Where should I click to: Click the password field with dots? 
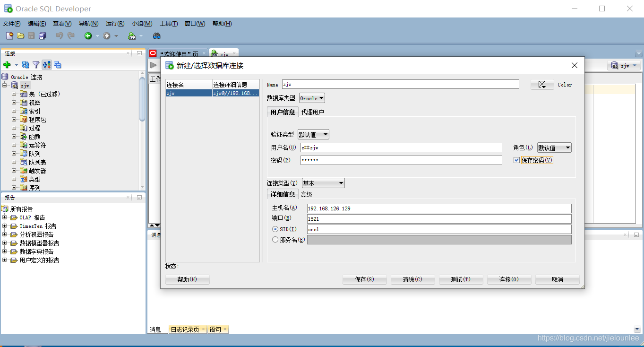coord(401,160)
